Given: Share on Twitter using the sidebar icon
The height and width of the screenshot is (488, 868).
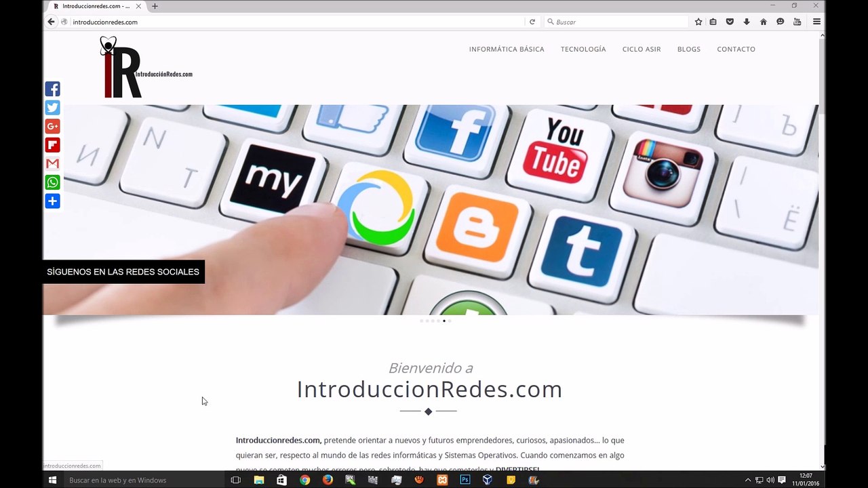Looking at the screenshot, I should [52, 108].
